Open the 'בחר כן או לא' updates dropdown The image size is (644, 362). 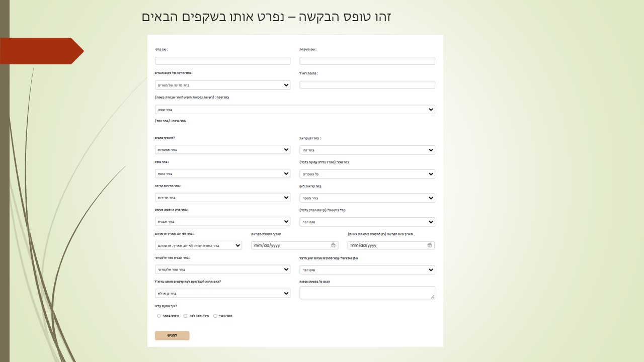click(222, 293)
